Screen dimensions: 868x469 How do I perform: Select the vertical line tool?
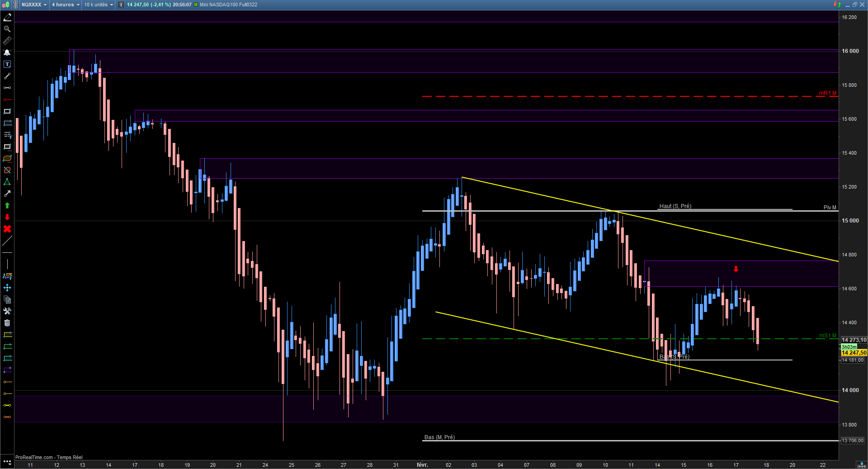click(x=7, y=264)
